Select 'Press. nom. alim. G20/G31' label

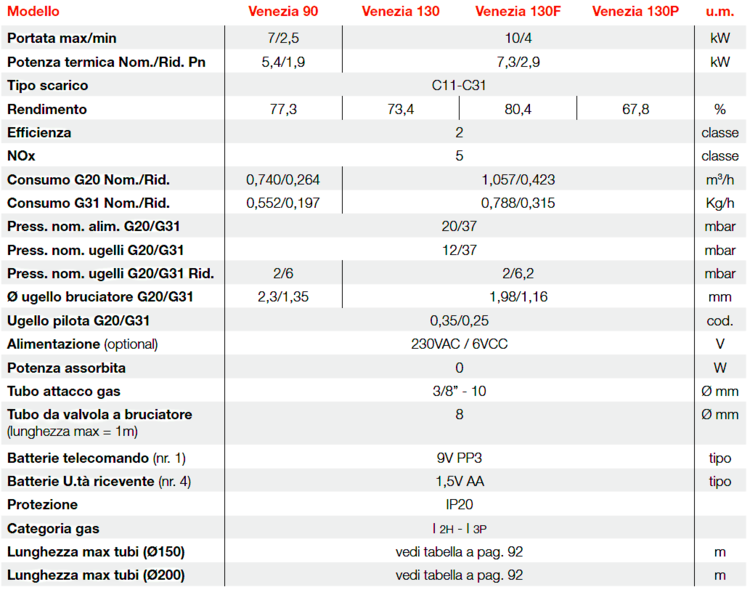[94, 227]
